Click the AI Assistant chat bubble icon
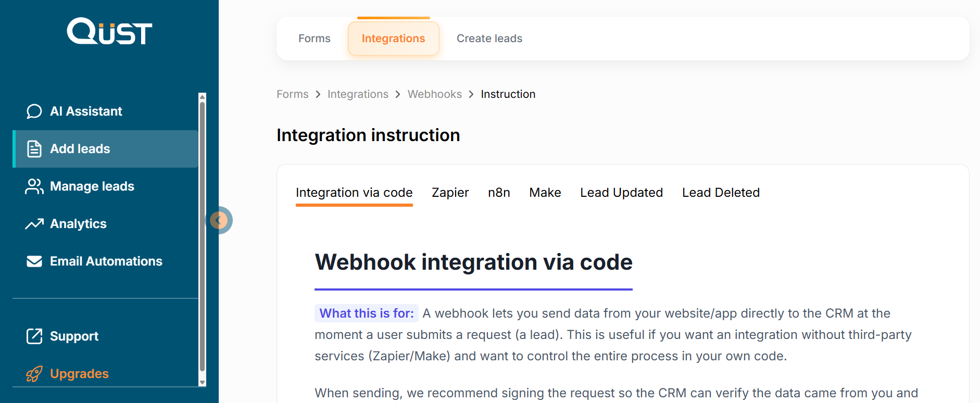 [x=34, y=111]
